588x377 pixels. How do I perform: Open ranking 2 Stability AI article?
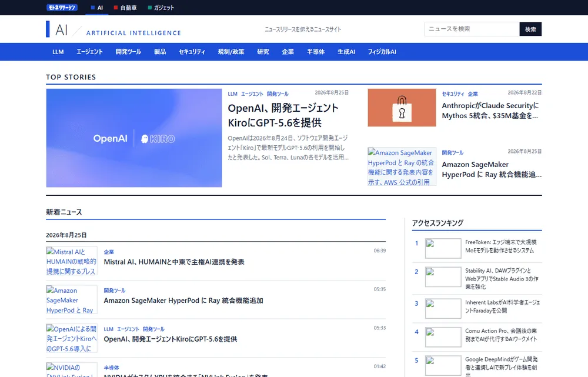[502, 279]
